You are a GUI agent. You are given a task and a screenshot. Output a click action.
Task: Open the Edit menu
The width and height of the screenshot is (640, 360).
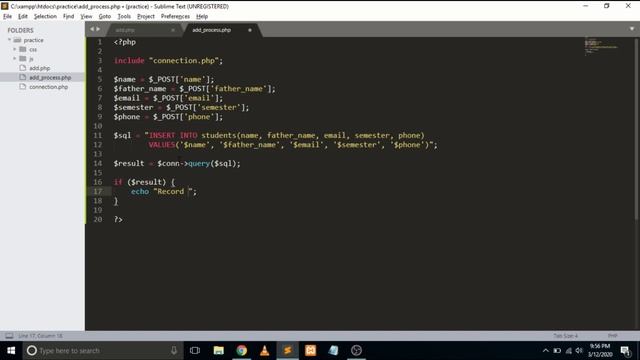pyautogui.click(x=23, y=16)
